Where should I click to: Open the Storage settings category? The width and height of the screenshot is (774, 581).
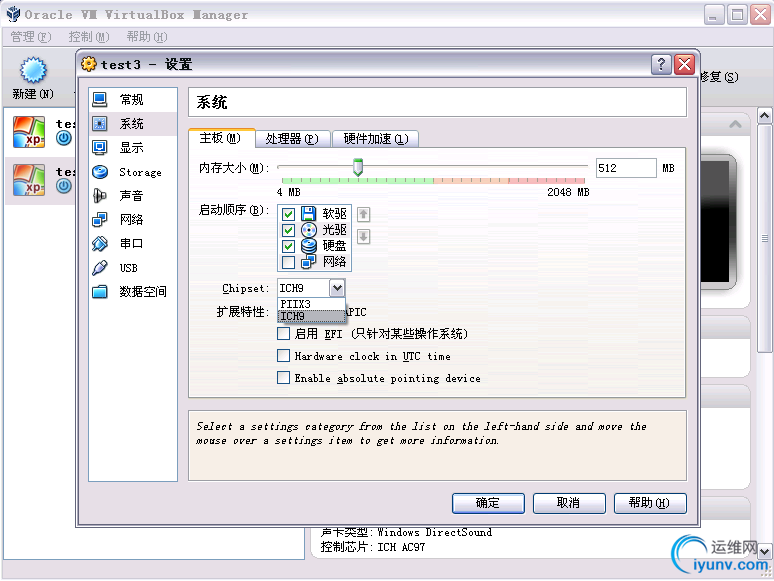132,172
